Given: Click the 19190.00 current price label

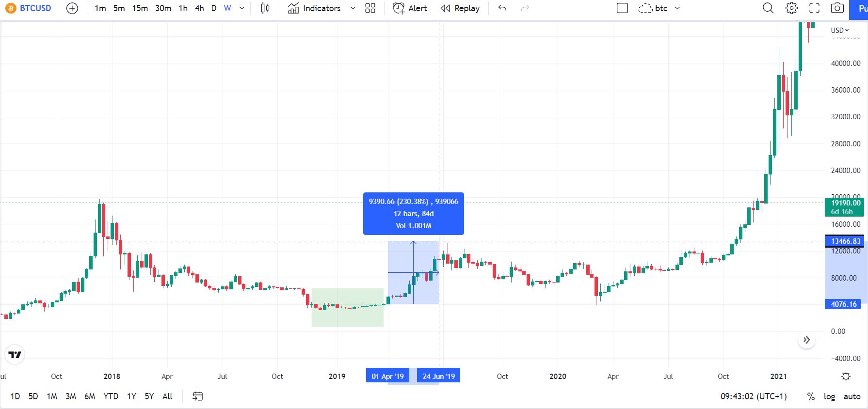Looking at the screenshot, I should click(x=845, y=207).
